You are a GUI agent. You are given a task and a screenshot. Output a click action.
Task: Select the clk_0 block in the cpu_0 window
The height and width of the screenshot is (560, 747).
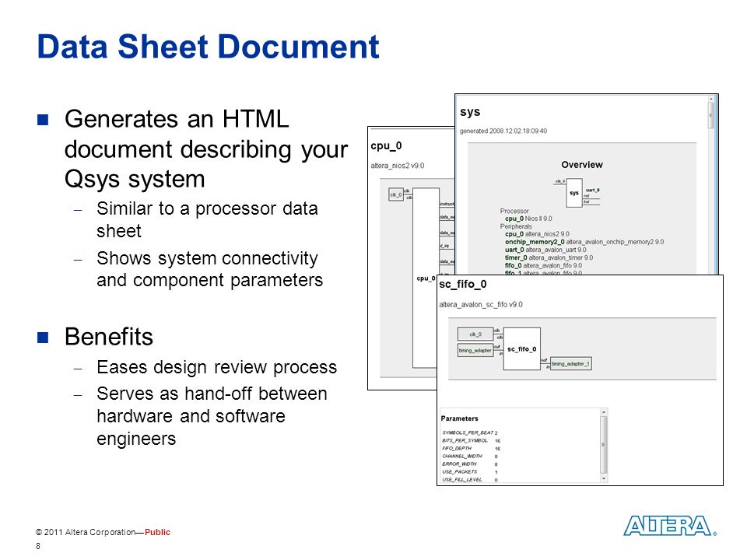(x=396, y=194)
